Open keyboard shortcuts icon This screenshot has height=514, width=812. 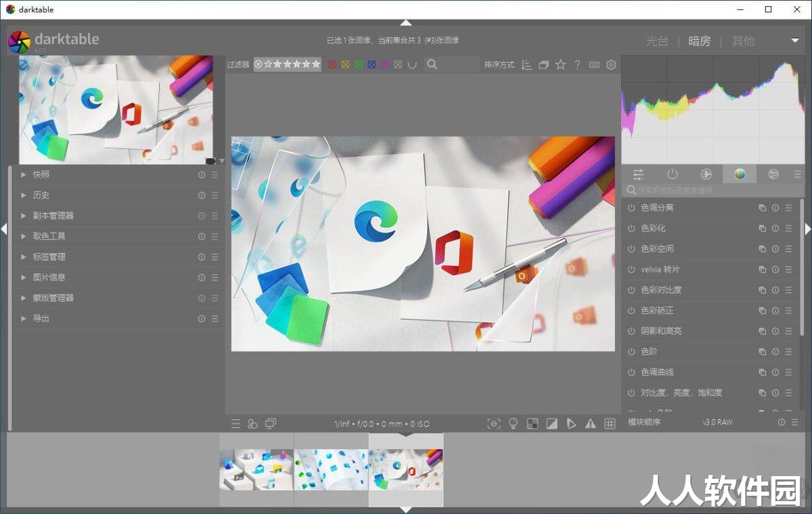[x=594, y=65]
